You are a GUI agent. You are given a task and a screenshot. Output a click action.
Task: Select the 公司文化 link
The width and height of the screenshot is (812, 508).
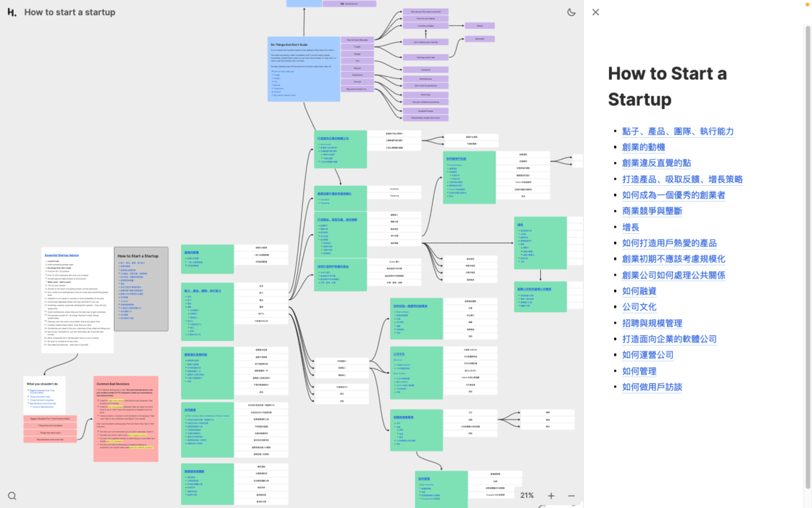(639, 307)
